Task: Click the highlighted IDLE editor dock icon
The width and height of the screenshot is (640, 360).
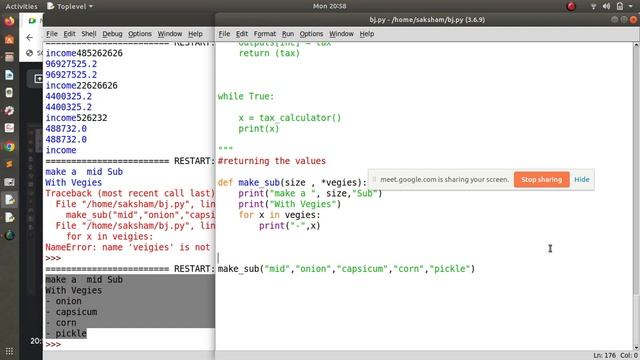Action: 9,200
